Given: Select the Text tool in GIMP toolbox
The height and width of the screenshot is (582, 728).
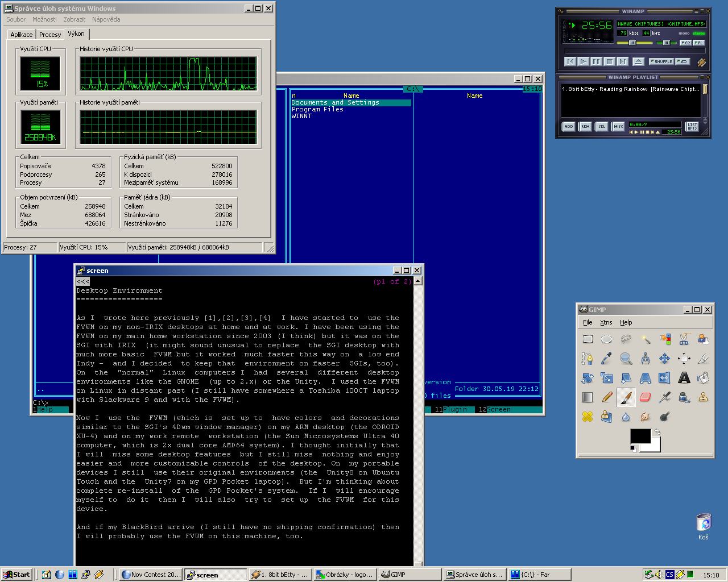Looking at the screenshot, I should tap(684, 377).
